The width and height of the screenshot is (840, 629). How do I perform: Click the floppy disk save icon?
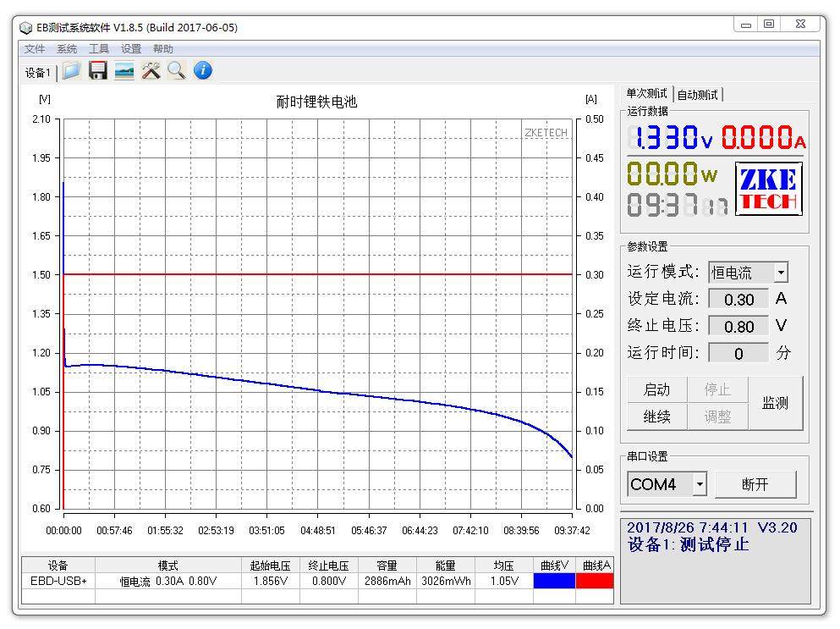pyautogui.click(x=98, y=71)
